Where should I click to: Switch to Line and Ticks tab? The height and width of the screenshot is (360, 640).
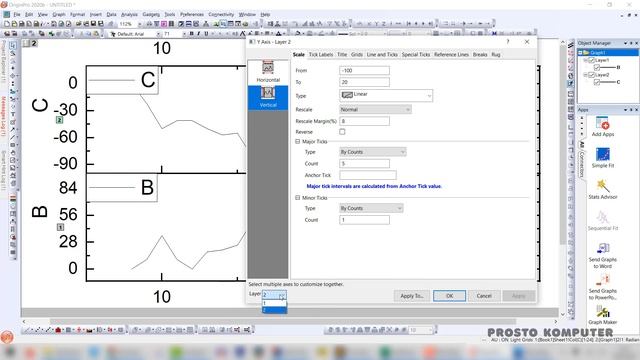pos(382,54)
